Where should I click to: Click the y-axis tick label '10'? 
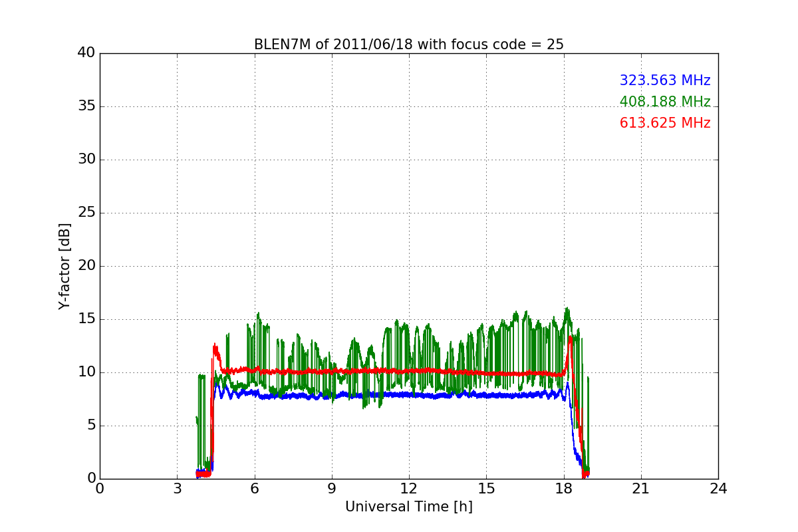click(x=86, y=372)
